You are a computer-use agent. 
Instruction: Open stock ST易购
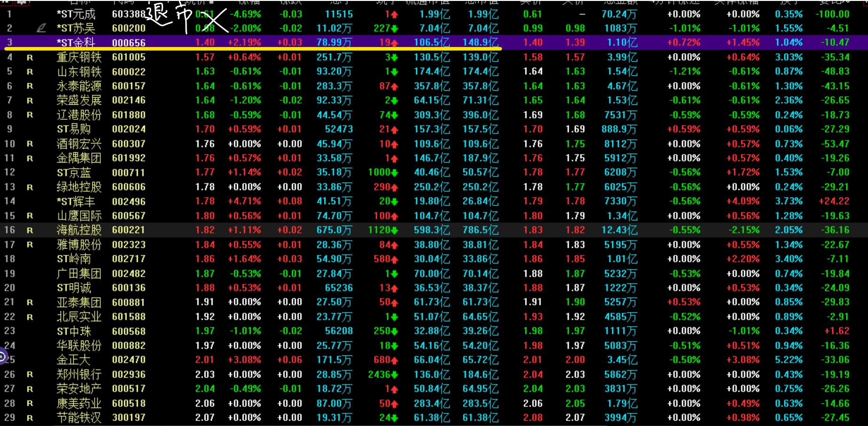click(x=74, y=129)
